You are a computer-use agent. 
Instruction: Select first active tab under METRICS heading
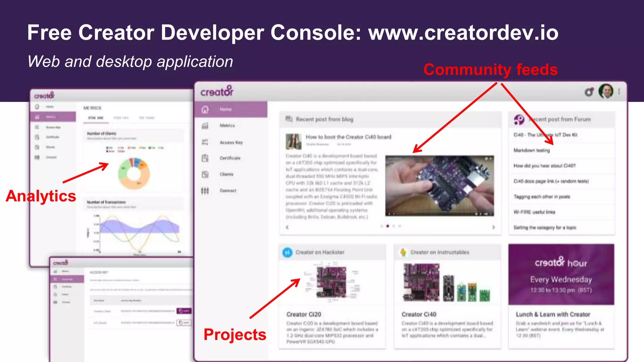[96, 118]
